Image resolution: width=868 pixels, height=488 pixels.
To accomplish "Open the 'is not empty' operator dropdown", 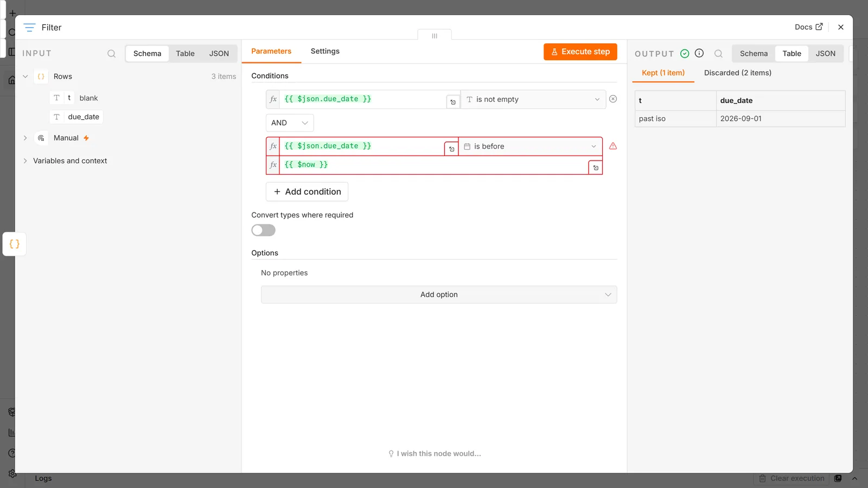I will (x=533, y=100).
